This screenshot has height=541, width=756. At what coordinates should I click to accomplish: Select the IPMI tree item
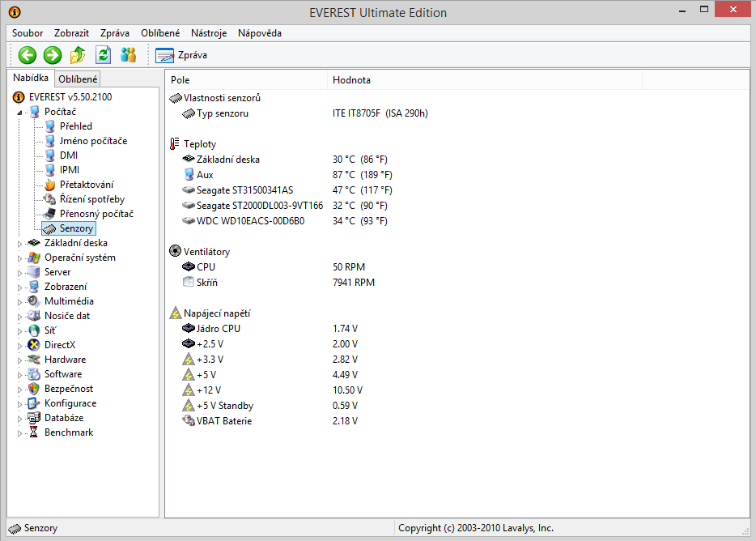[70, 170]
